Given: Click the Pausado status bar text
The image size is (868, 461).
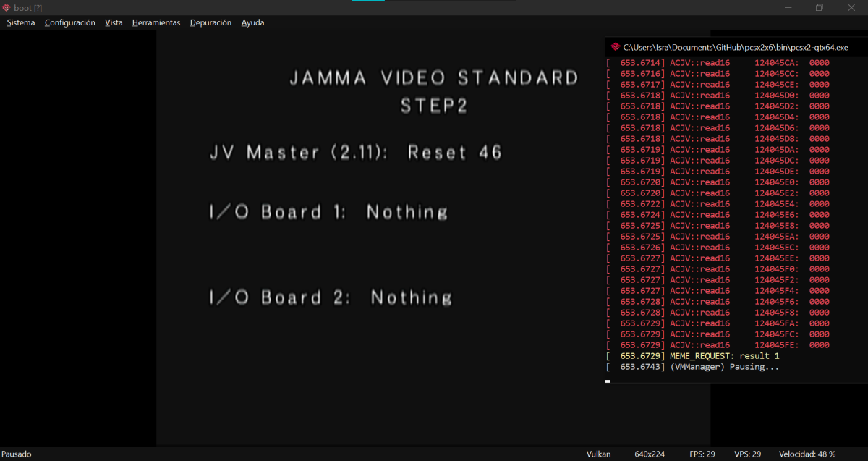Looking at the screenshot, I should [16, 454].
